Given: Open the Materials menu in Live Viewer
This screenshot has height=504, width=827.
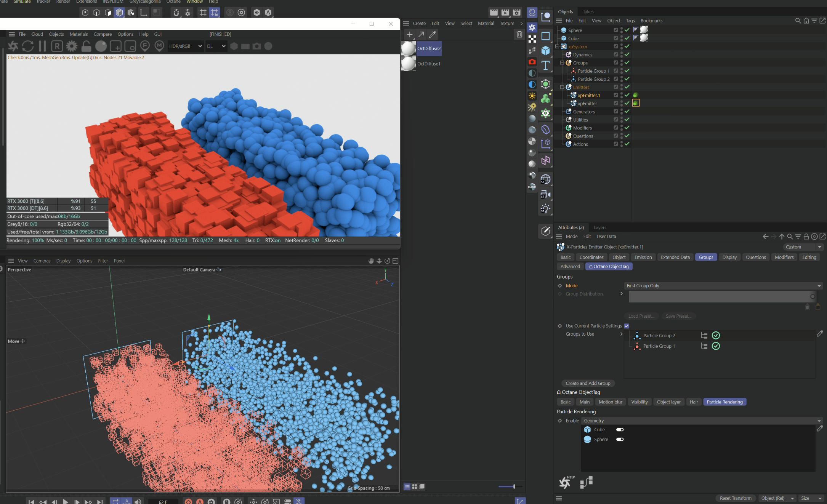Looking at the screenshot, I should pos(79,34).
